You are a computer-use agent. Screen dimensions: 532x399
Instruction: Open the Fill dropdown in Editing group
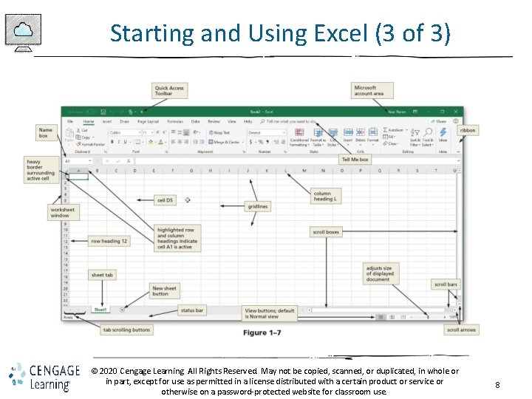pyautogui.click(x=389, y=137)
